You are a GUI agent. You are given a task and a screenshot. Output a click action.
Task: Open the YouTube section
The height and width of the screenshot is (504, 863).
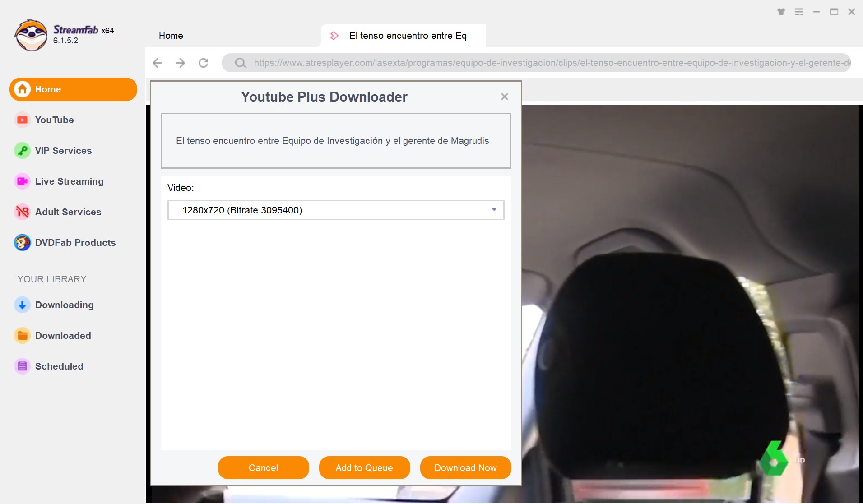[54, 120]
